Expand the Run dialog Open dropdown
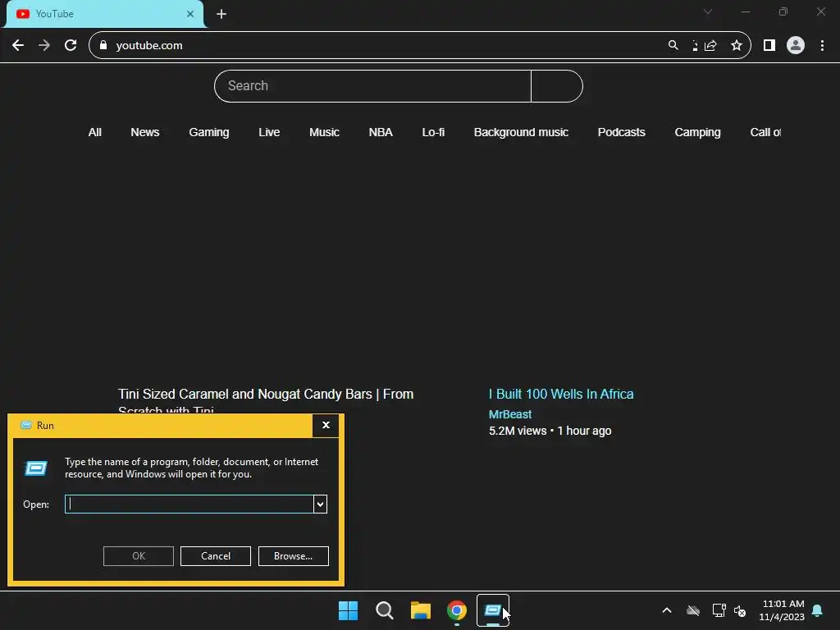840x630 pixels. [x=321, y=504]
